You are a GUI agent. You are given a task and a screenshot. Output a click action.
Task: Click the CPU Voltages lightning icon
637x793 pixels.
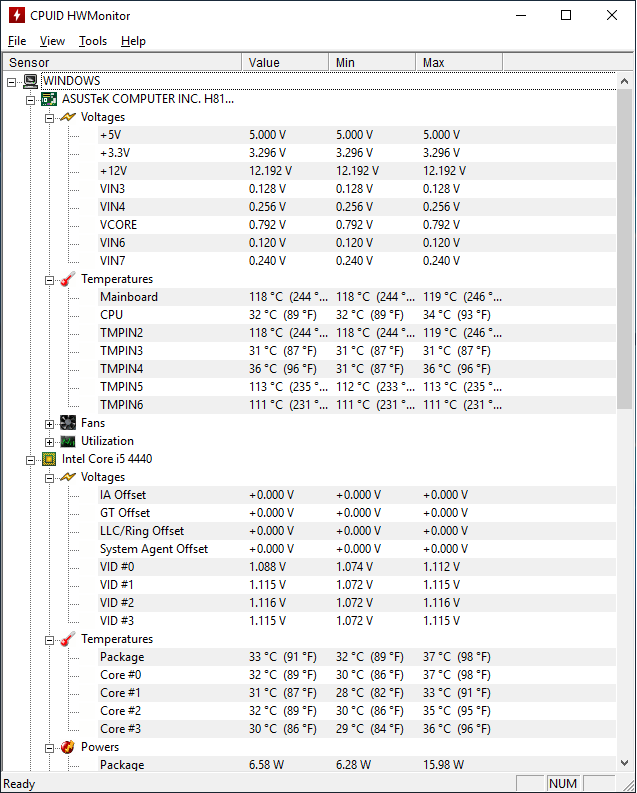coord(68,477)
